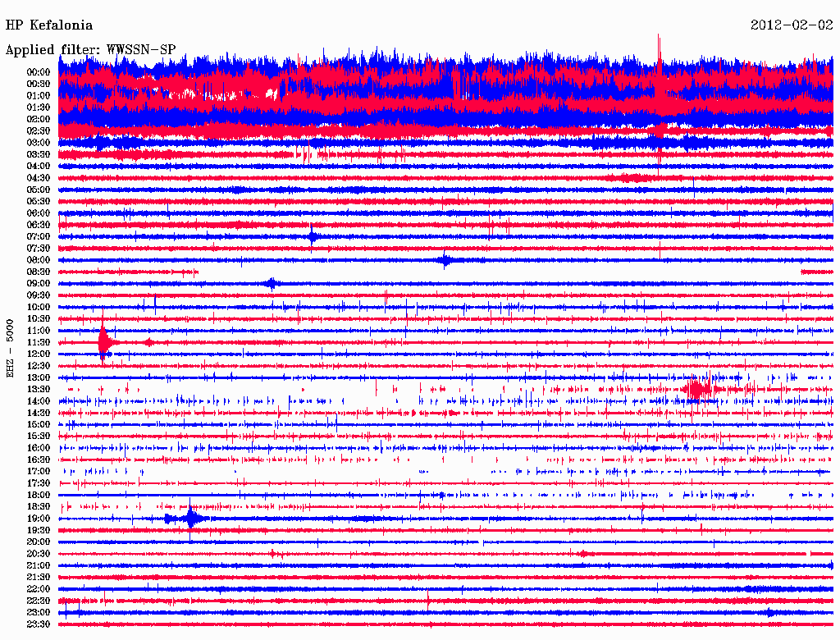Select the 09:30 trace label
The width and height of the screenshot is (840, 640).
[38, 295]
